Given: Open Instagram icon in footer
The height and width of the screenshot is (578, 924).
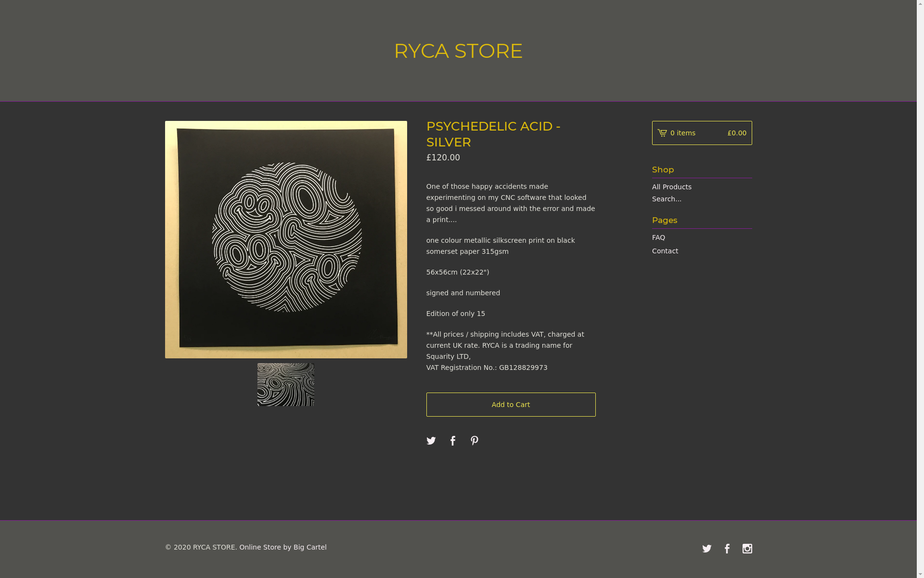Looking at the screenshot, I should pos(747,549).
